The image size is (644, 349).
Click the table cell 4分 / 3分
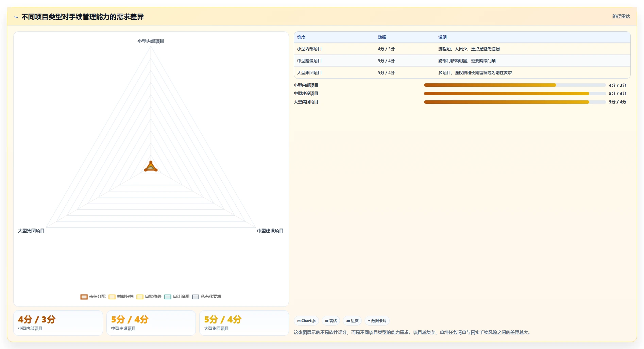(x=405, y=49)
